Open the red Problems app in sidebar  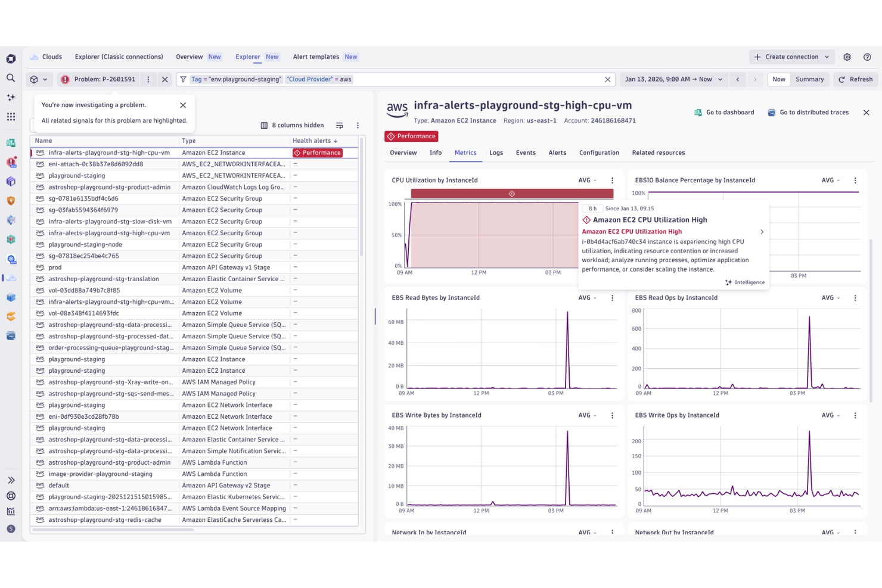11,162
